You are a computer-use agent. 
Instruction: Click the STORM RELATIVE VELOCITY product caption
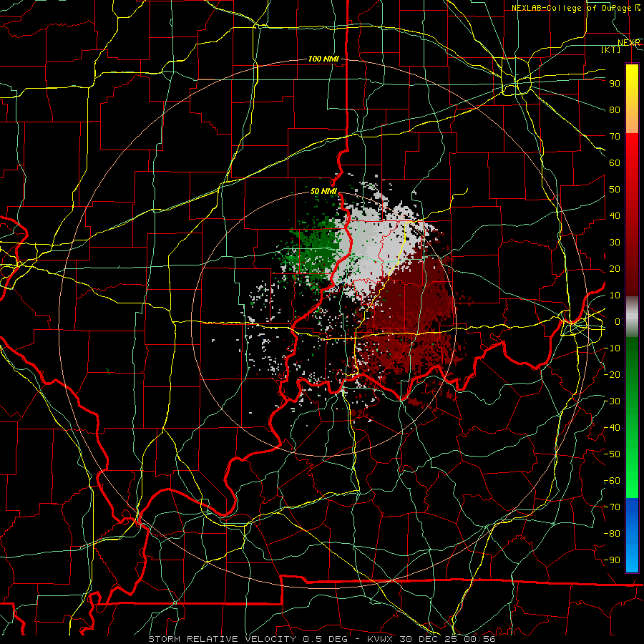(223, 639)
